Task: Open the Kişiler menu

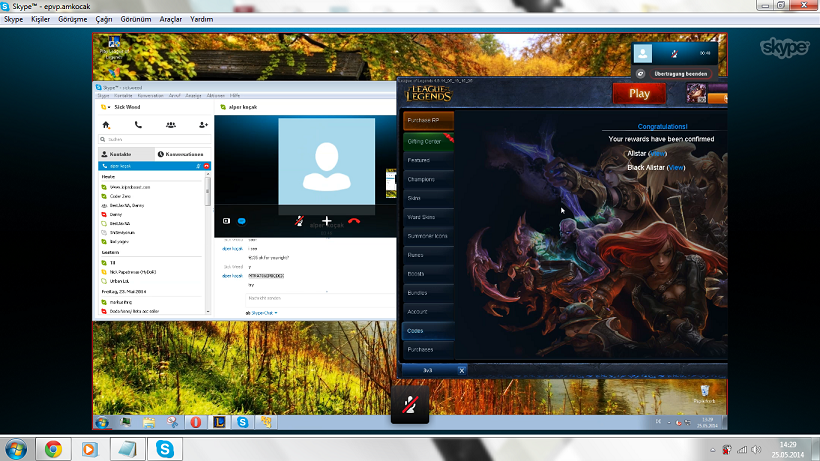Action: [40, 19]
